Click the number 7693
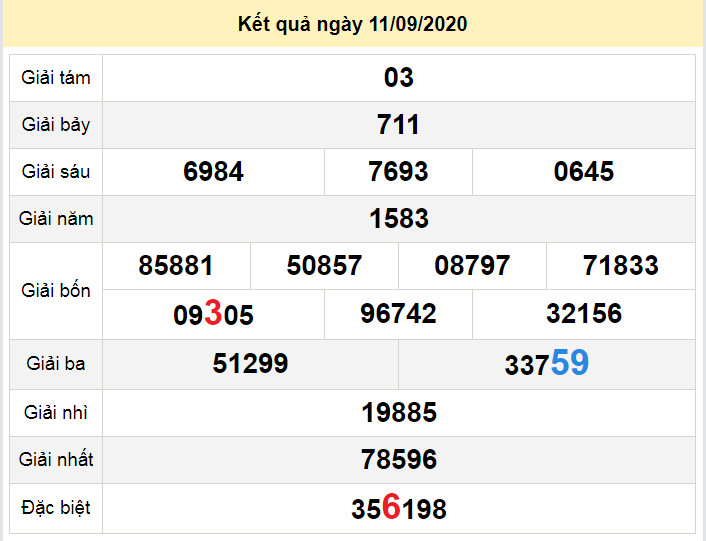 pyautogui.click(x=398, y=171)
